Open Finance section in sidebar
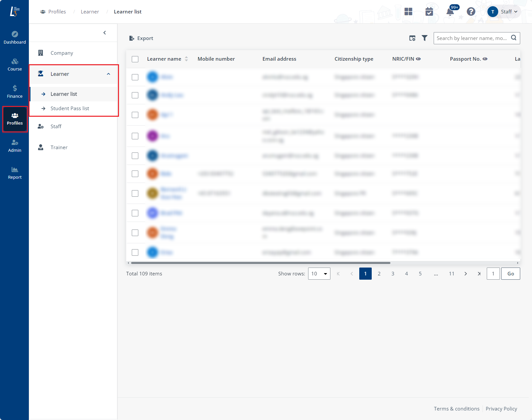The width and height of the screenshot is (532, 420). (14, 91)
